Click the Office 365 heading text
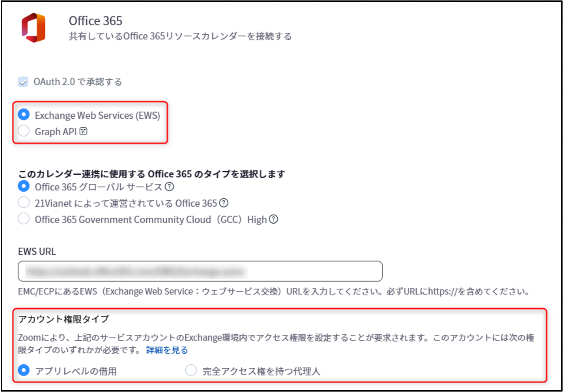Image resolution: width=563 pixels, height=392 pixels. pos(95,20)
